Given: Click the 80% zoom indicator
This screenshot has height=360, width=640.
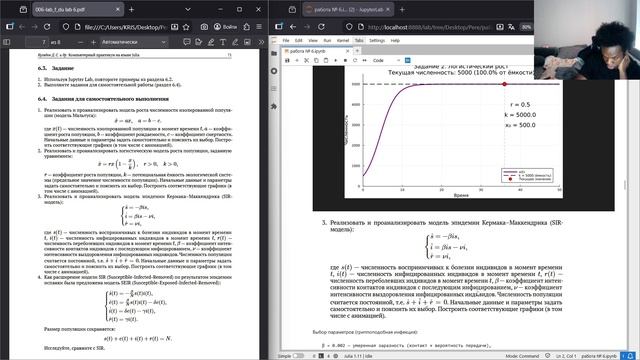Looking at the screenshot, I should 526,27.
